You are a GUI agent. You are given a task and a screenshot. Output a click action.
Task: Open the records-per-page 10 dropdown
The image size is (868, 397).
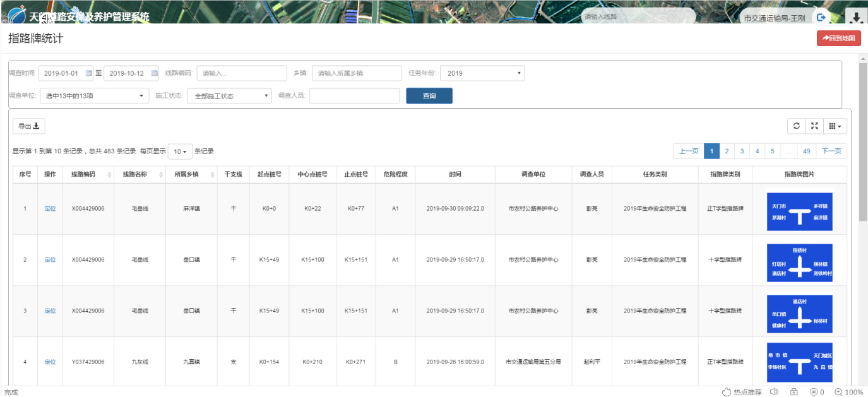[181, 151]
